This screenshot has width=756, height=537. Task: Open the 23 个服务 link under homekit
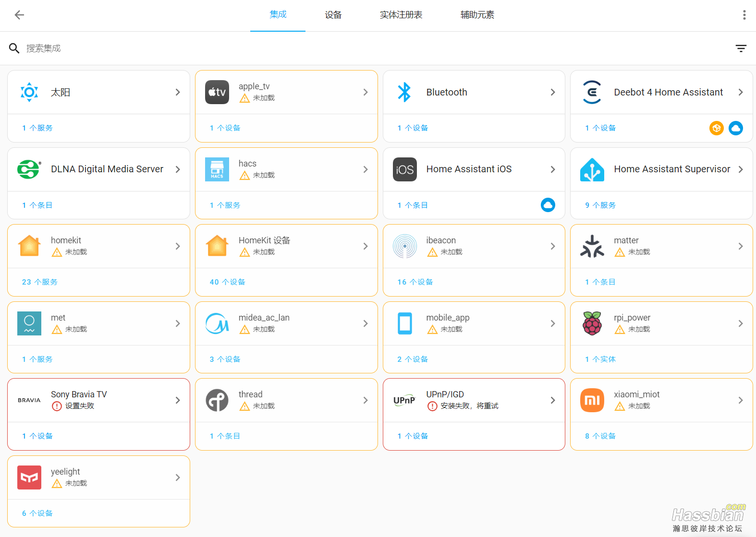coord(40,282)
